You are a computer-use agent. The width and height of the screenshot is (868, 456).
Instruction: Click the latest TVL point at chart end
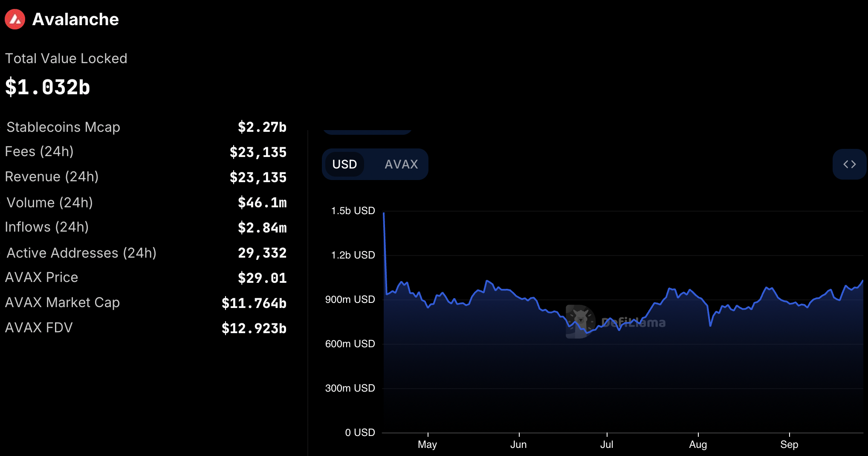pyautogui.click(x=862, y=281)
